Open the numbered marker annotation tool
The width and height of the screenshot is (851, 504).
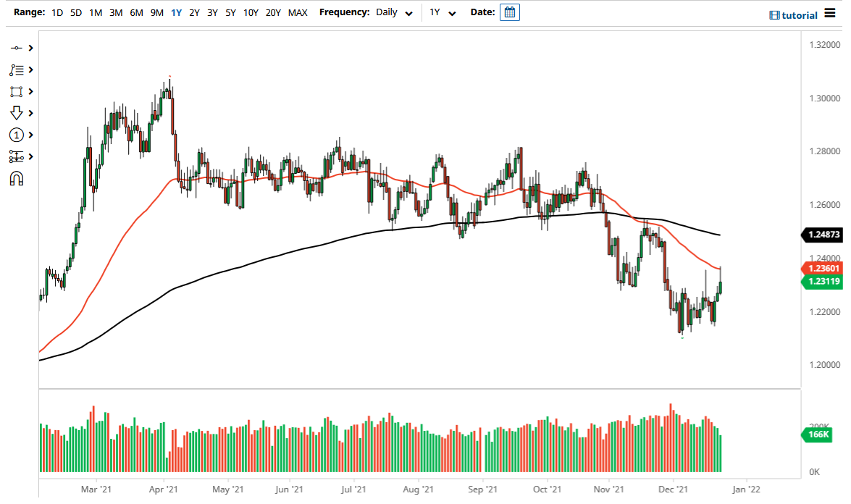tap(17, 135)
